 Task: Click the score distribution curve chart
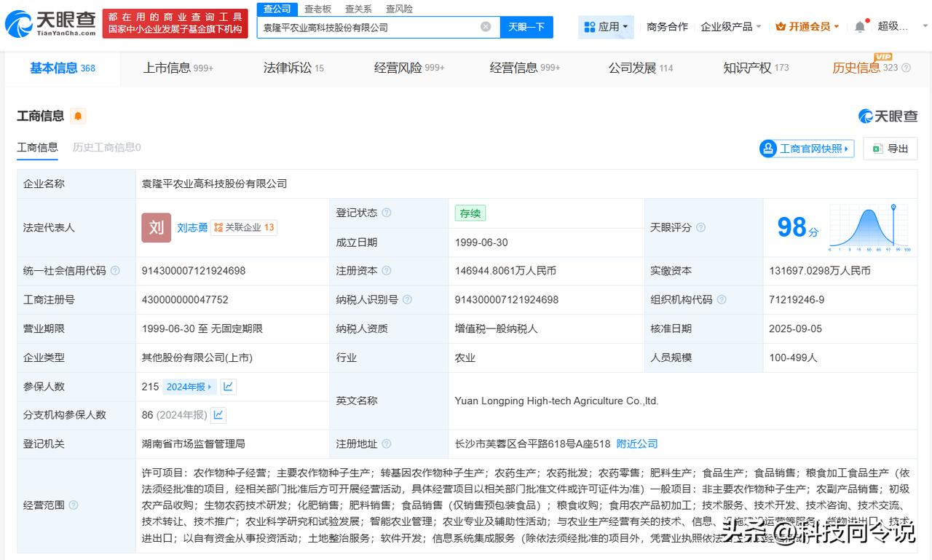(x=869, y=228)
